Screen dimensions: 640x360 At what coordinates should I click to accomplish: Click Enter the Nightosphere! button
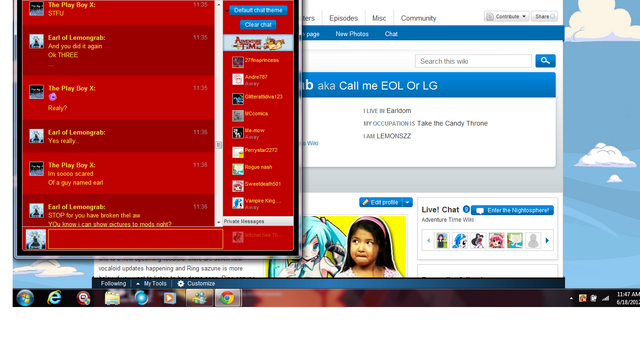coord(513,210)
